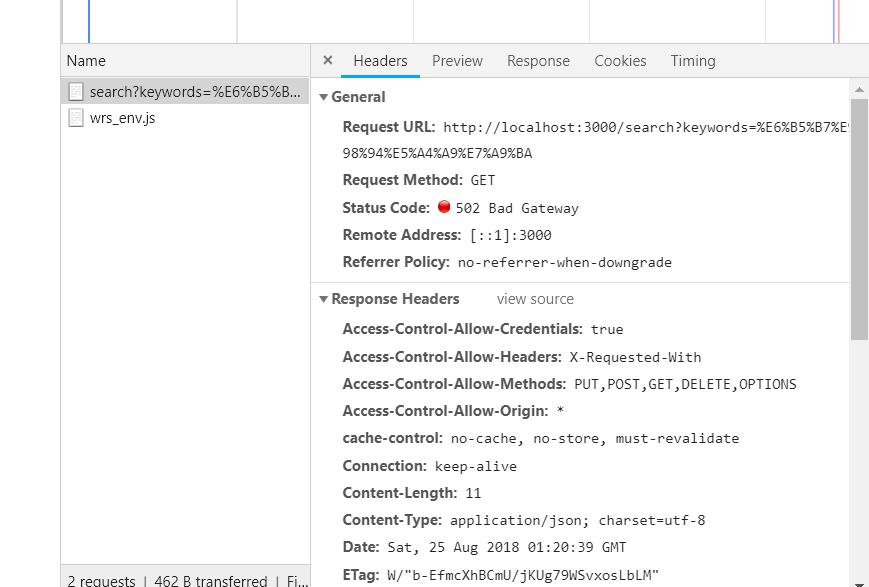Switch to the Headers tab
The width and height of the screenshot is (869, 587).
(x=380, y=60)
